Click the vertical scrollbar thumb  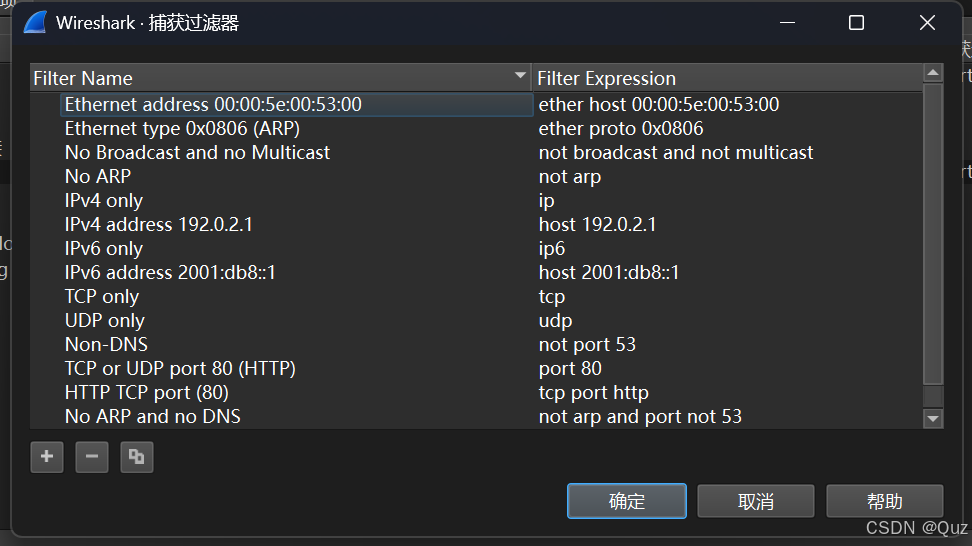tap(933, 234)
